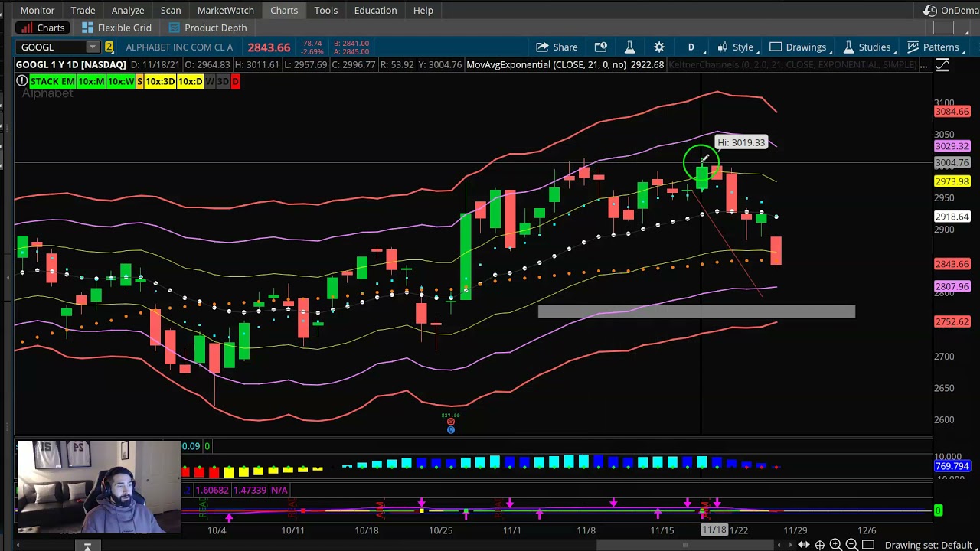Screen dimensions: 980x551
Task: Click the zoom in magnifier
Action: tap(836, 545)
